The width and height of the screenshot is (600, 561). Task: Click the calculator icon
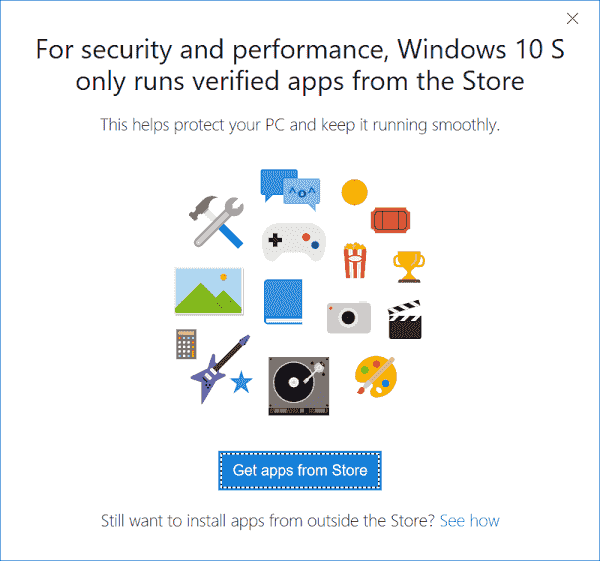(186, 345)
